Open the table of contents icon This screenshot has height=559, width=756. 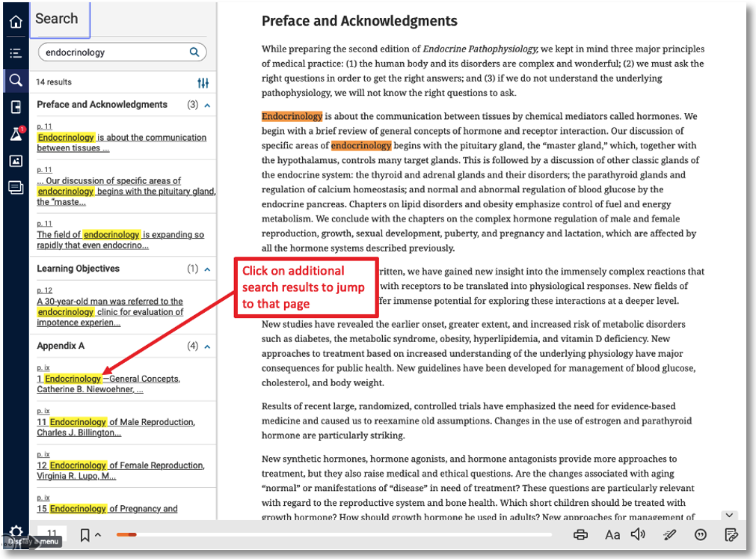point(16,53)
